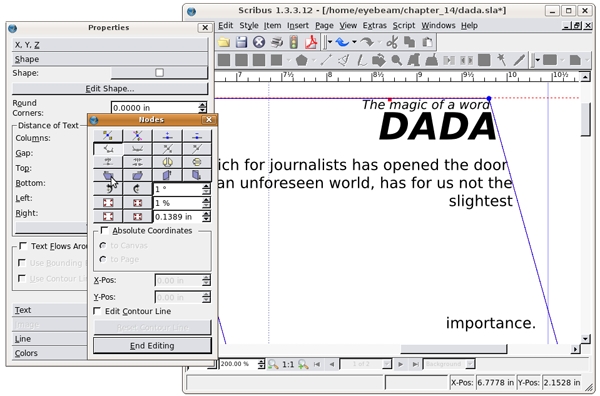Screen dimensions: 600x396
Task: Click the End Editing button
Action: (x=152, y=345)
